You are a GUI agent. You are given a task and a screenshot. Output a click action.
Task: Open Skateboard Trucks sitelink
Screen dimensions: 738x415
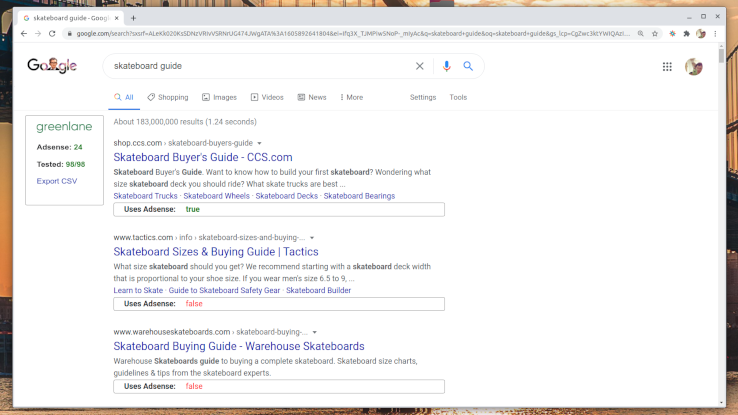click(145, 196)
